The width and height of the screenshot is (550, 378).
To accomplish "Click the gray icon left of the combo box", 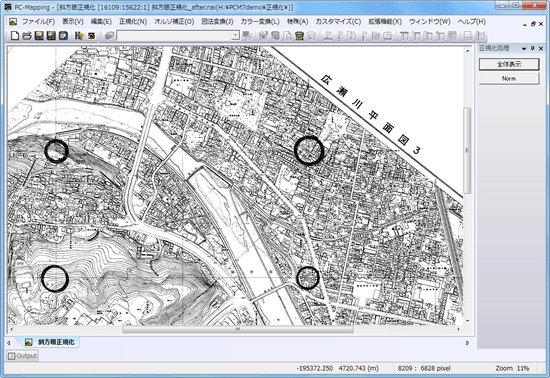I will pyautogui.click(x=109, y=35).
